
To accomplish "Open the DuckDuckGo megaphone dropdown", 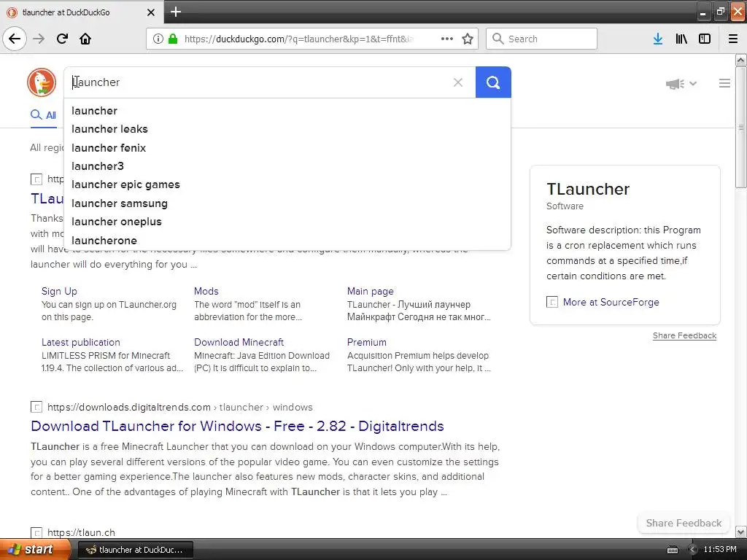I will (x=681, y=84).
